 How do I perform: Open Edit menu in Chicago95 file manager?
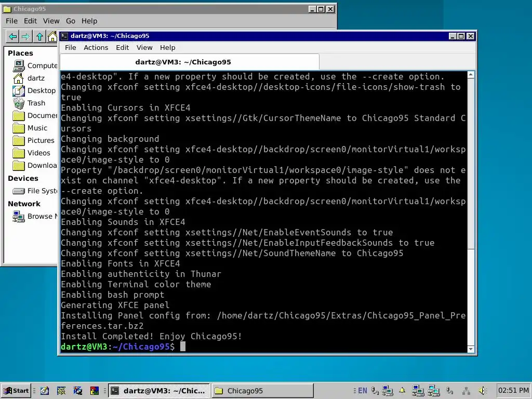pos(30,21)
